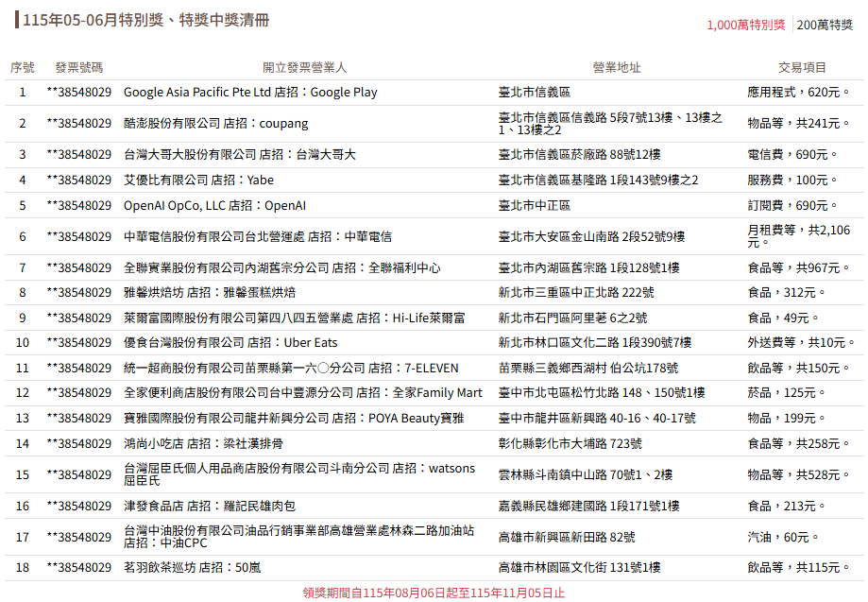
Task: Click the item 菸品，125元
Action: click(x=786, y=392)
